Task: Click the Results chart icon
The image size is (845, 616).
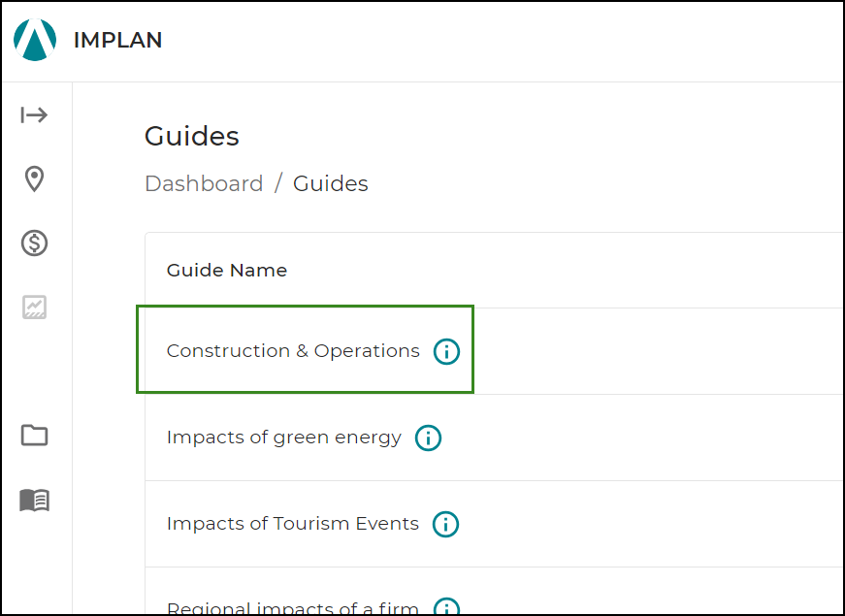Action: [34, 307]
